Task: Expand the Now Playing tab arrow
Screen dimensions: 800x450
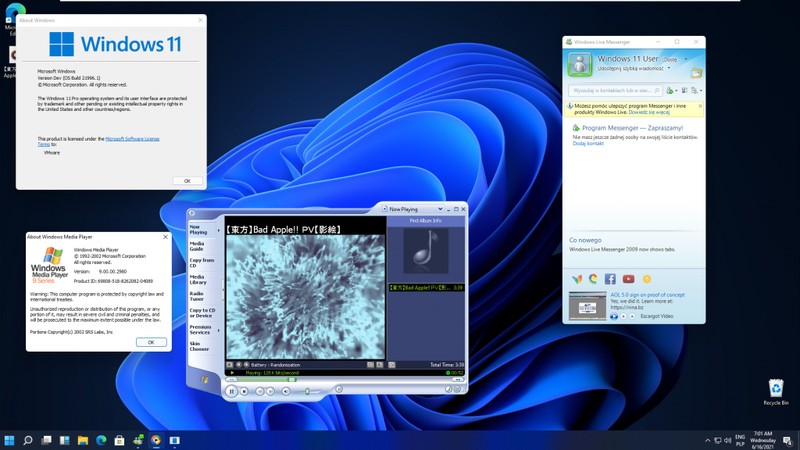Action: (219, 231)
